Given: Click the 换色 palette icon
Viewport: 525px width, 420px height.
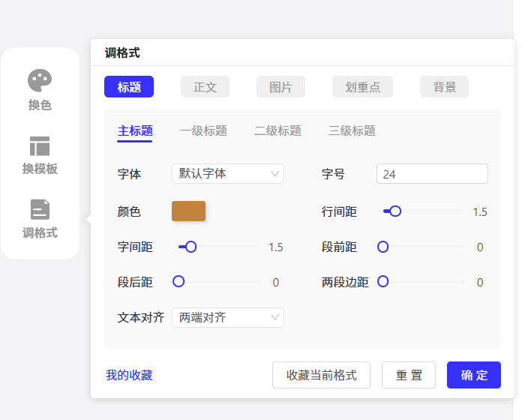Looking at the screenshot, I should pos(40,81).
